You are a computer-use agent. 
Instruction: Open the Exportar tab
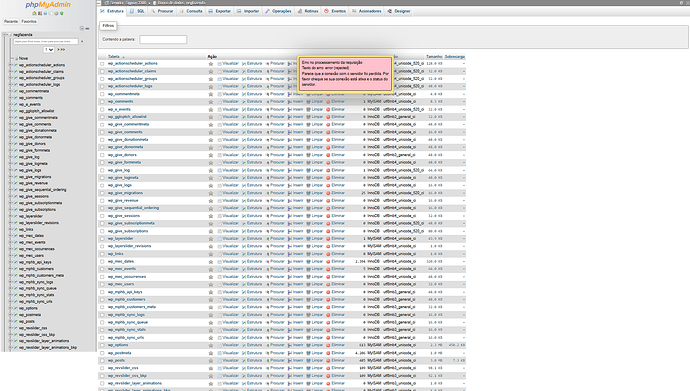(220, 11)
